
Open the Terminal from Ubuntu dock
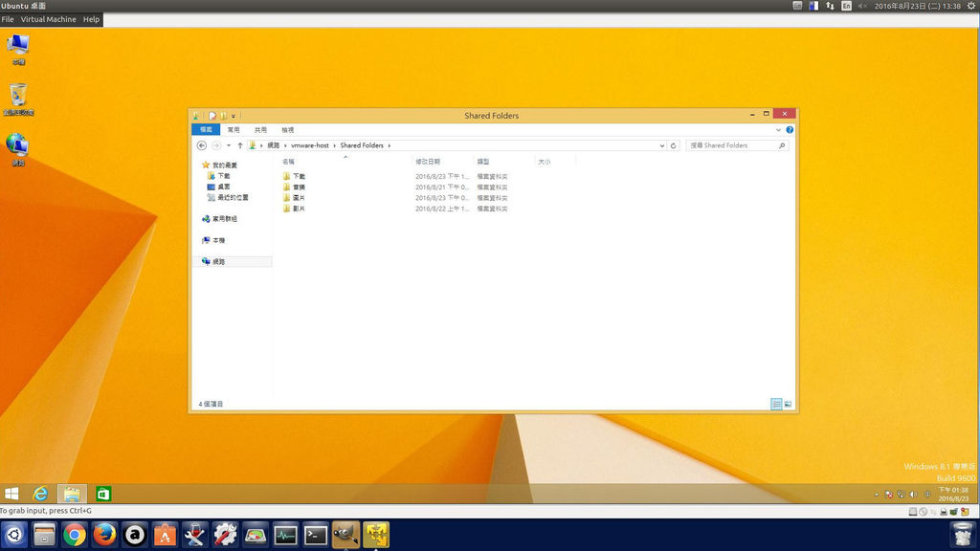point(316,535)
